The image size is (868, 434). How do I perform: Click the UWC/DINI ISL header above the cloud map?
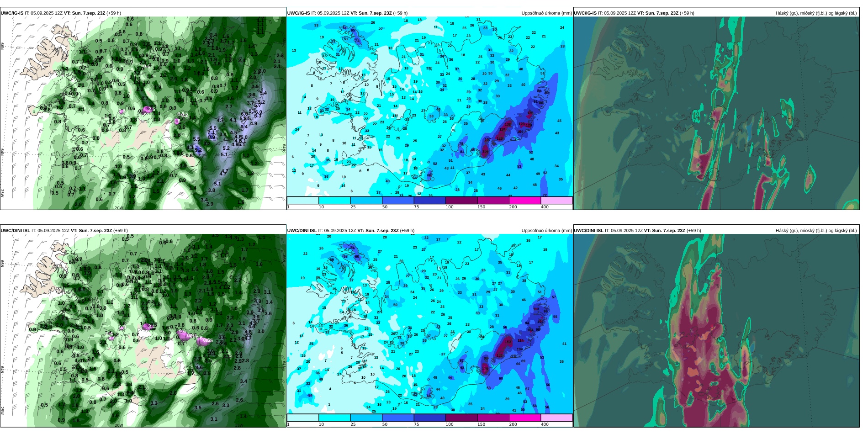[638, 231]
